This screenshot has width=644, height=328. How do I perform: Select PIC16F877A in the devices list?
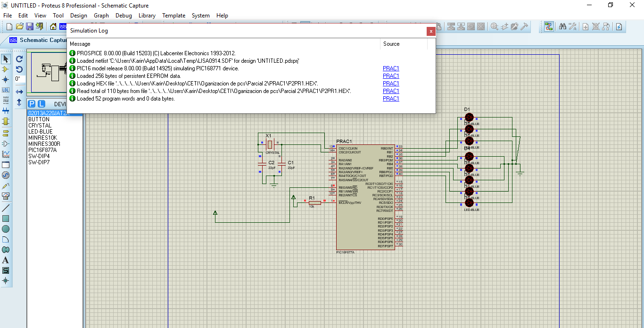(42, 150)
